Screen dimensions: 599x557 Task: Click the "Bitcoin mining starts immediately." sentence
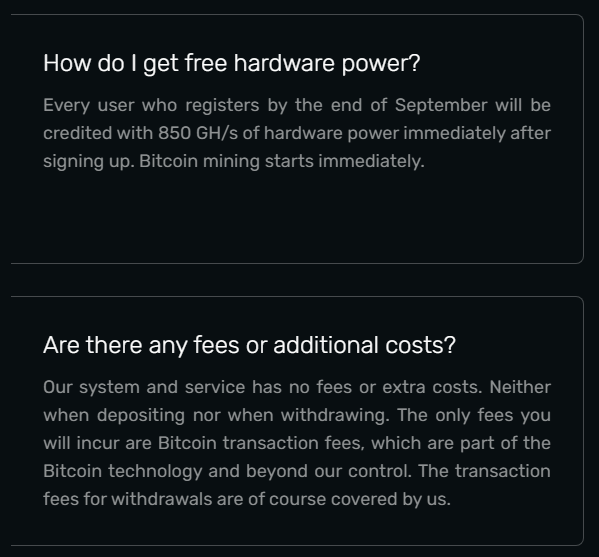tap(282, 161)
